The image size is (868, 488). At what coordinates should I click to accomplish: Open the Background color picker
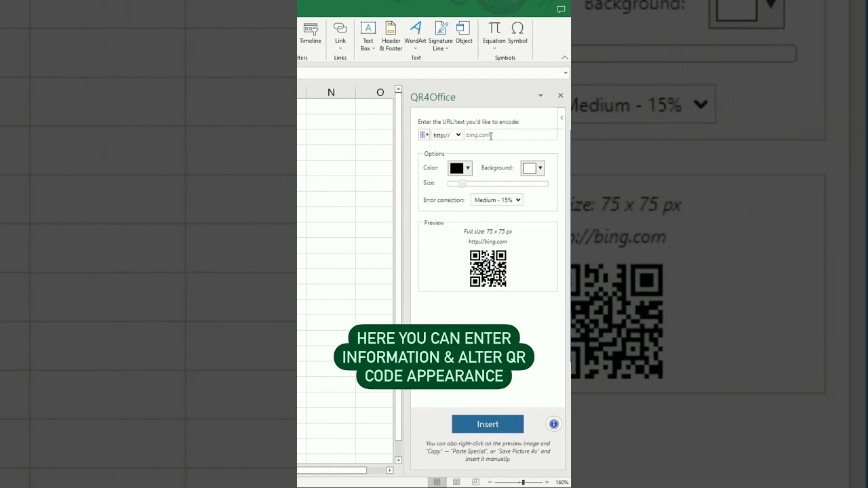[532, 168]
